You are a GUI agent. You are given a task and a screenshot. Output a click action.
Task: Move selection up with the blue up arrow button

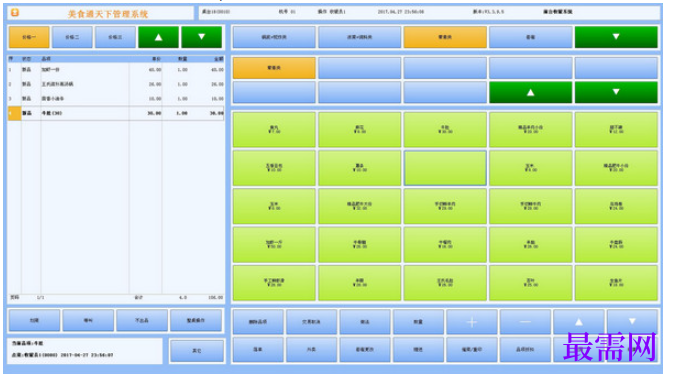(x=579, y=322)
